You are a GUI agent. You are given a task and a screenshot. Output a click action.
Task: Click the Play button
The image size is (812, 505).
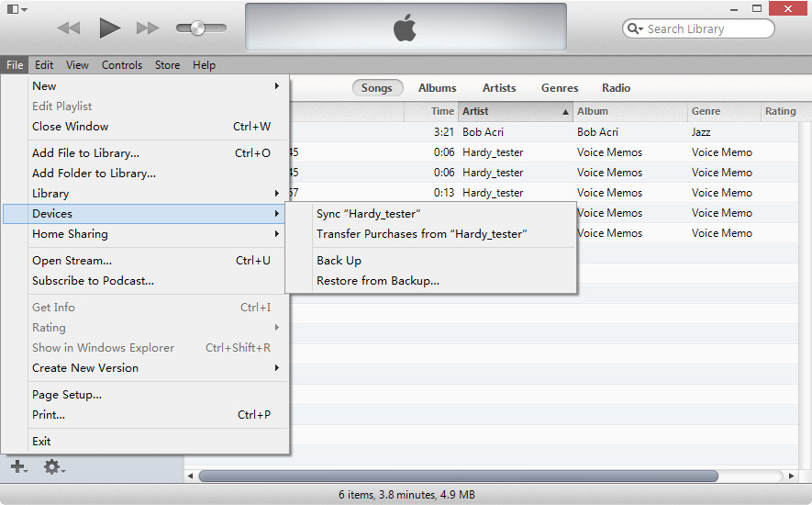coord(109,28)
